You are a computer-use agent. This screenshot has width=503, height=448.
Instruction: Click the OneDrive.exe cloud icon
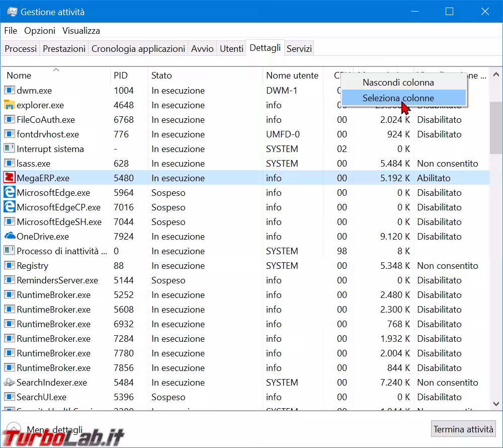(x=10, y=237)
